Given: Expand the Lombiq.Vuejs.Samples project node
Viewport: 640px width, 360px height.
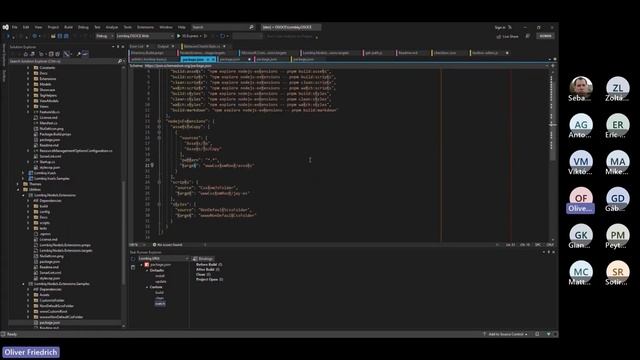Looking at the screenshot, I should (x=23, y=178).
